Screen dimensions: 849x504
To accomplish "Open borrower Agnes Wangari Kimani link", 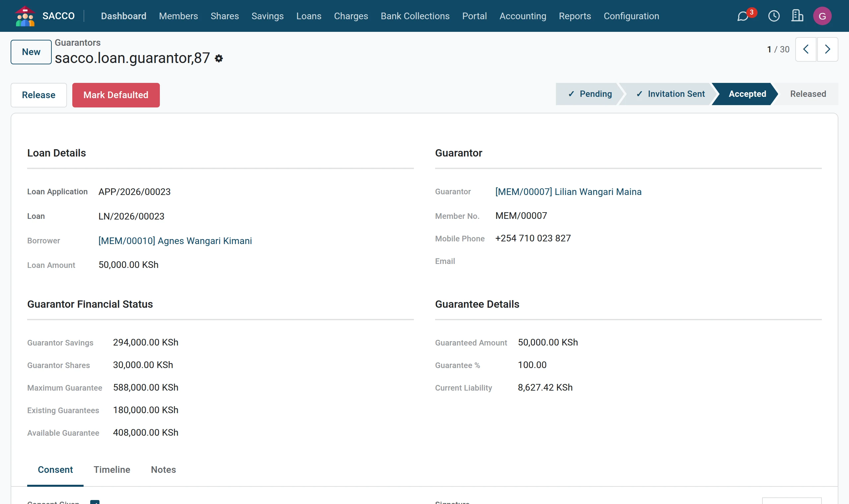I will coord(175,241).
